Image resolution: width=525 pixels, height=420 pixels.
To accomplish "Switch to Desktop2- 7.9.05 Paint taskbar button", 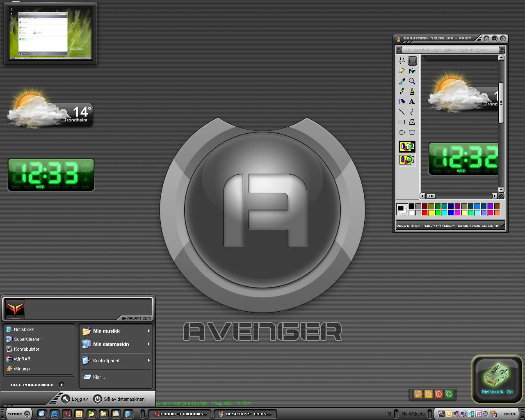I will click(x=245, y=414).
